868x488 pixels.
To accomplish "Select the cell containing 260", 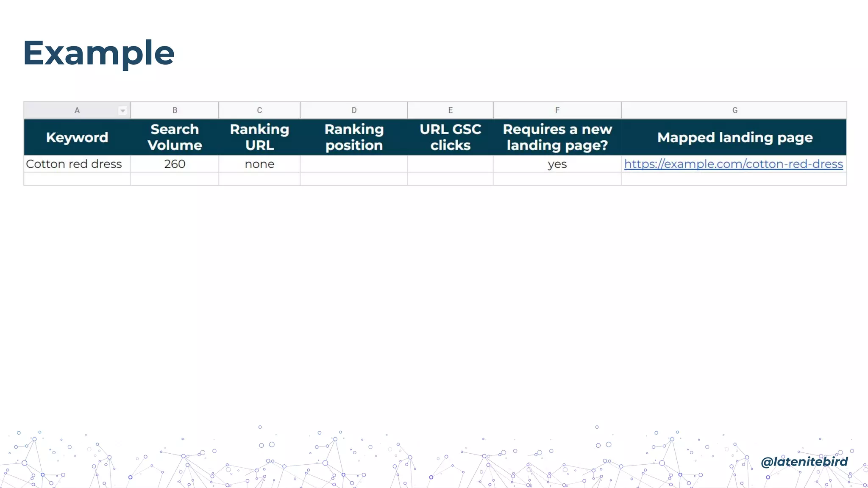I will [175, 164].
